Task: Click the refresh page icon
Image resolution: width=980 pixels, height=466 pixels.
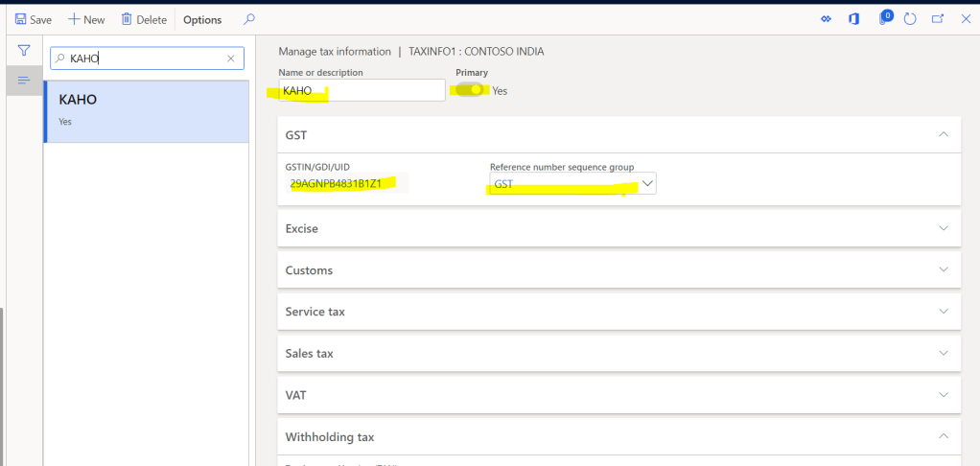Action: point(910,19)
